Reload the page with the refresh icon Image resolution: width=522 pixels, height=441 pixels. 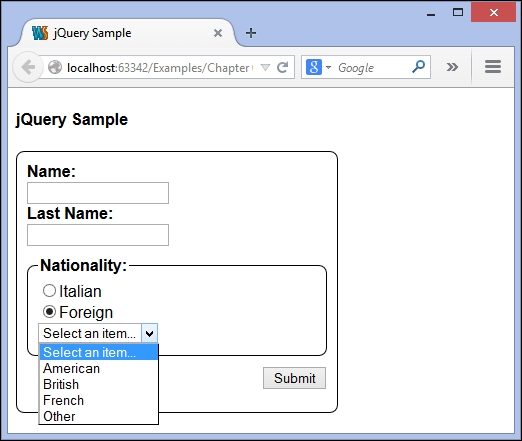click(x=283, y=67)
